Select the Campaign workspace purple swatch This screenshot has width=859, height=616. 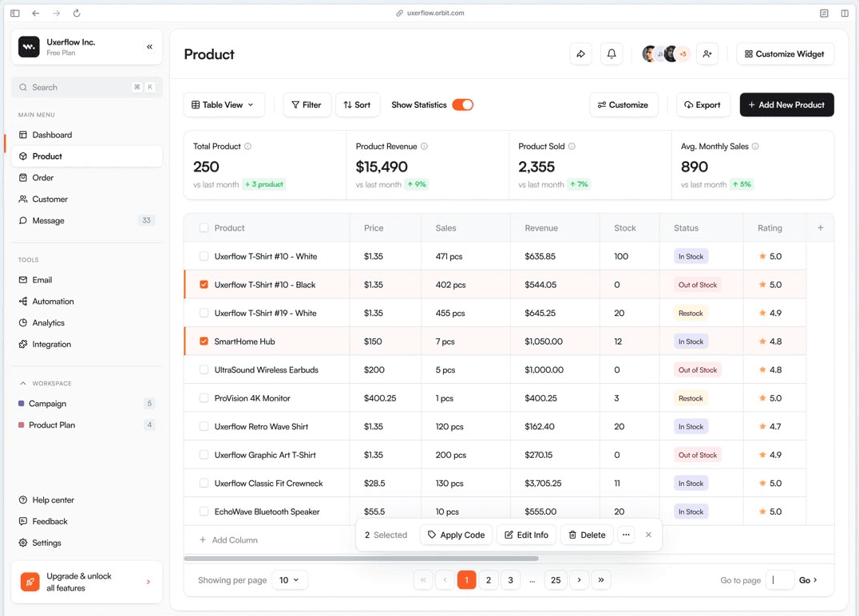pos(22,403)
